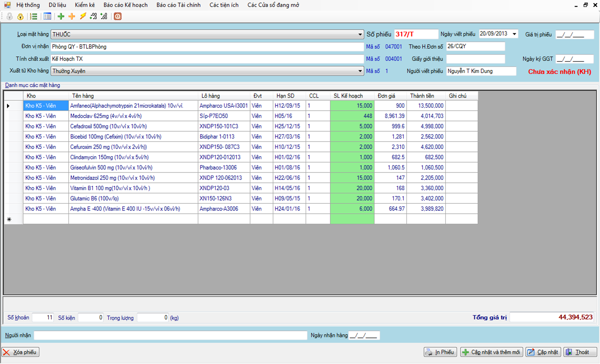Open the Các Cửa sổ đang mở menu
Image resolution: width=600 pixels, height=364 pixels.
(273, 5)
